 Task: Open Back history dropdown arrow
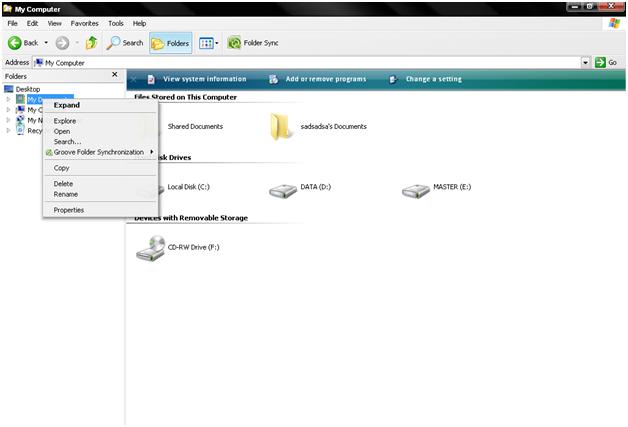46,43
